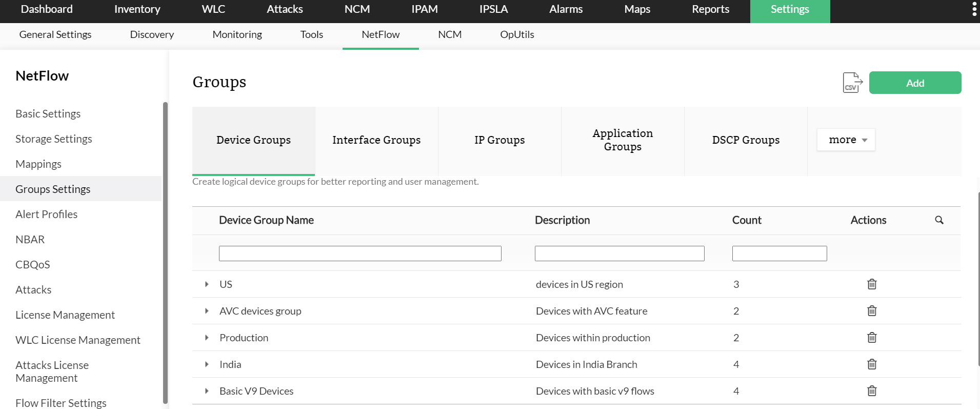Click trash icon for Production group

(871, 338)
